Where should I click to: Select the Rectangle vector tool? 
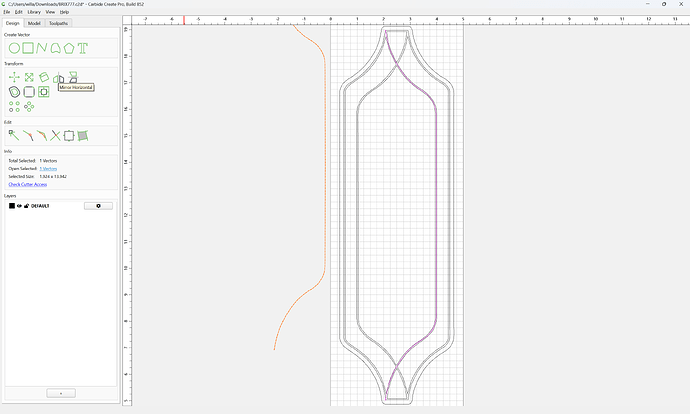(28, 48)
